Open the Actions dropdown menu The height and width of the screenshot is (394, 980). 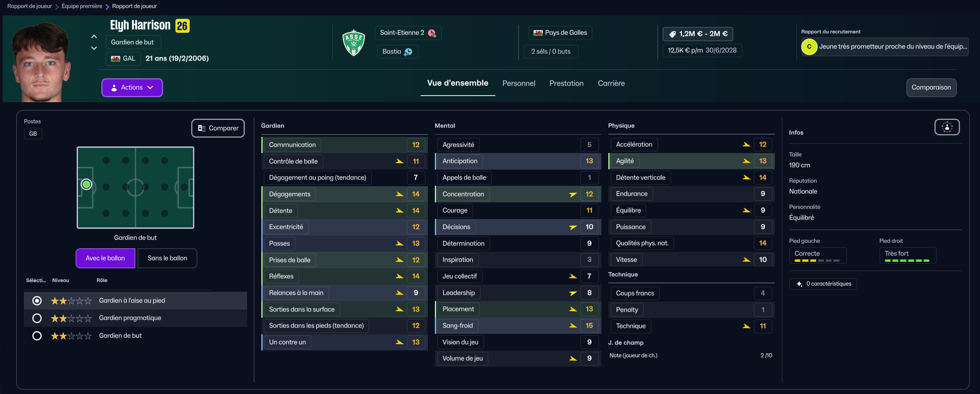[x=132, y=88]
